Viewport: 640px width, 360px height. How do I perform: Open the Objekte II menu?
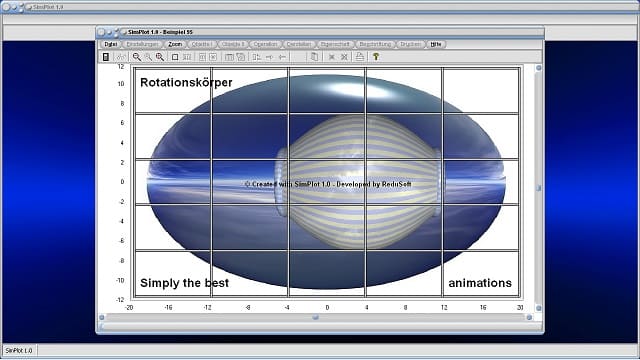pos(233,44)
